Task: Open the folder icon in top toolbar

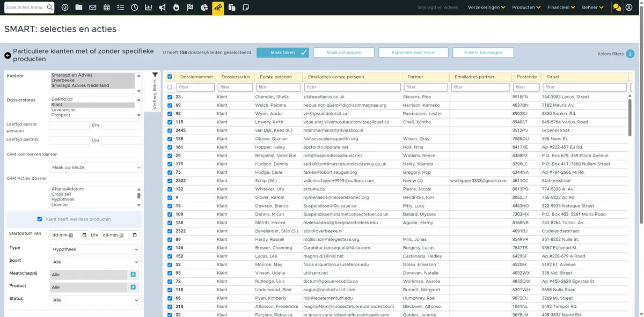Action: tap(79, 8)
